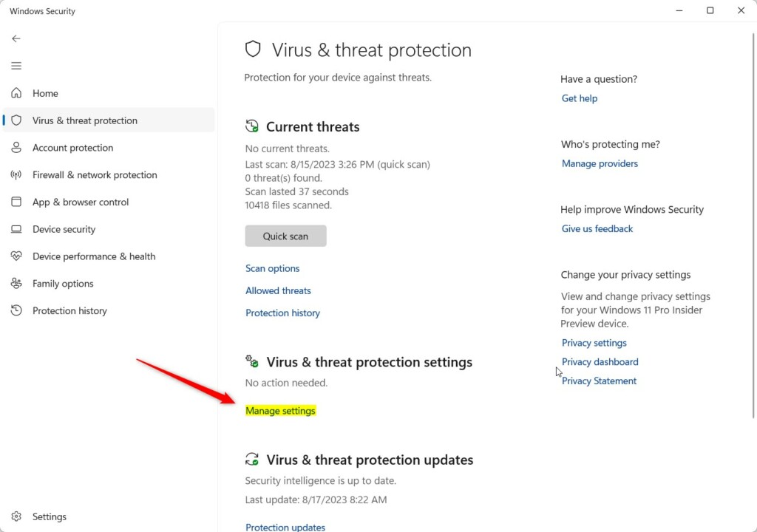Select the Device performance heart icon
The width and height of the screenshot is (757, 532).
pyautogui.click(x=16, y=256)
